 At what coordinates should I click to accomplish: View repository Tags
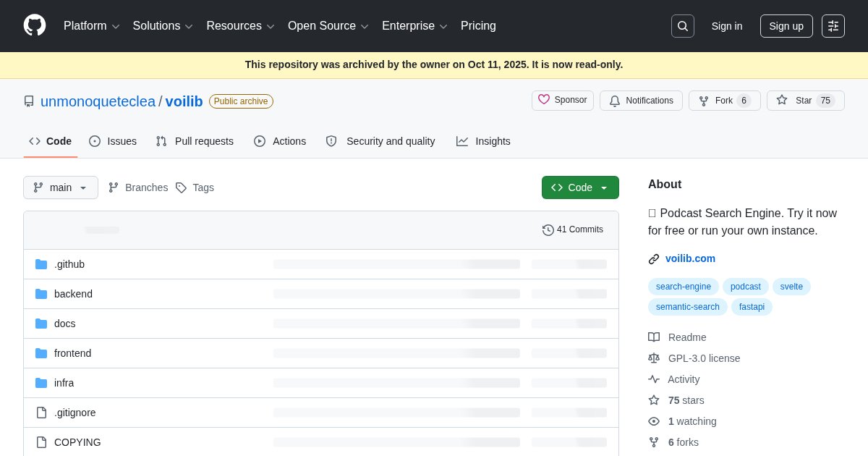coord(195,187)
